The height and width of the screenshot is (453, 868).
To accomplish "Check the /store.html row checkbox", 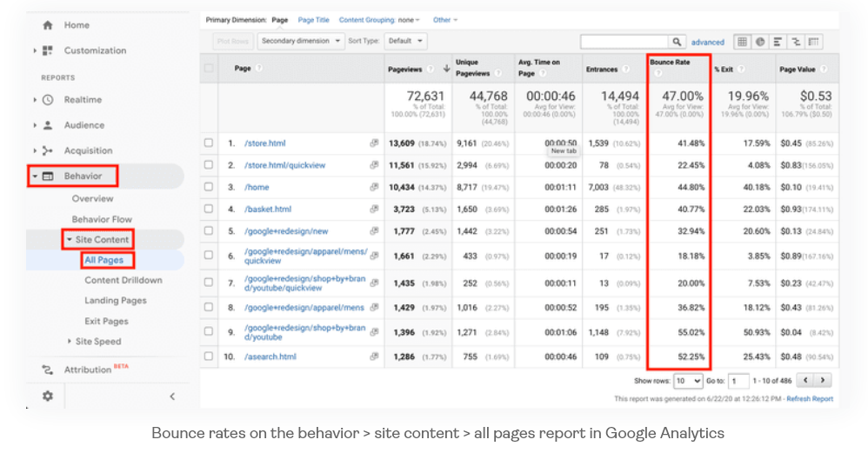I will (x=209, y=143).
